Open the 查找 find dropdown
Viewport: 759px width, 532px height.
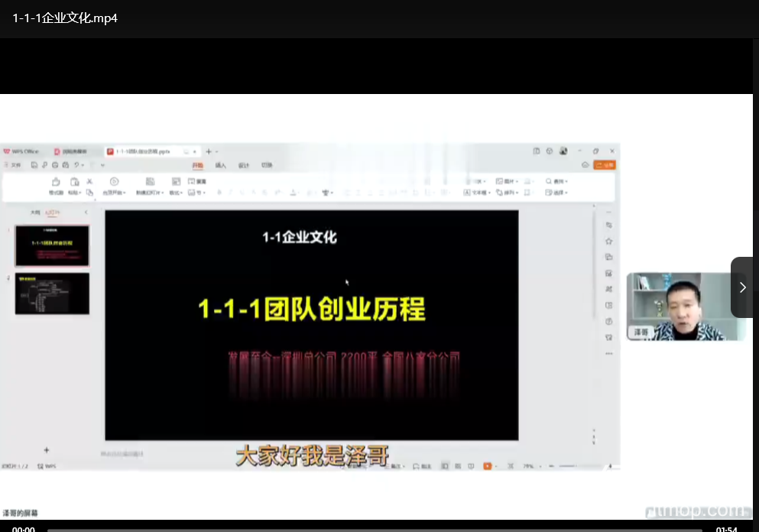(x=557, y=182)
